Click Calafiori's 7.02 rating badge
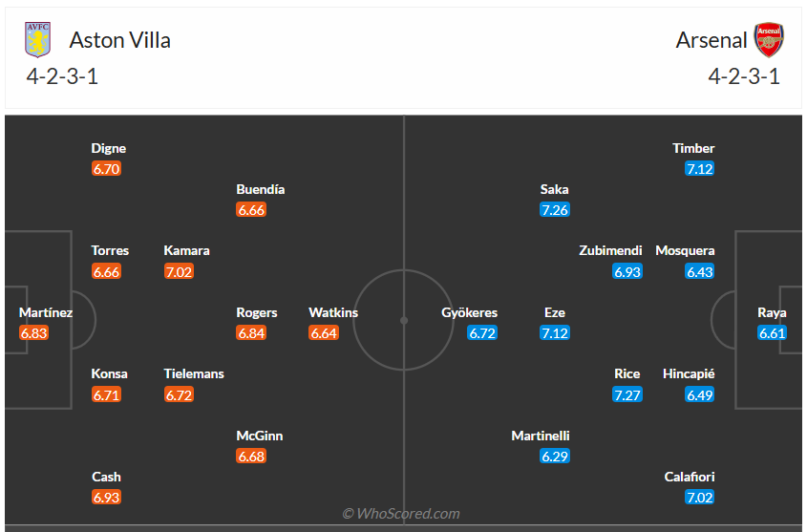Image resolution: width=807 pixels, height=532 pixels. coord(699,497)
